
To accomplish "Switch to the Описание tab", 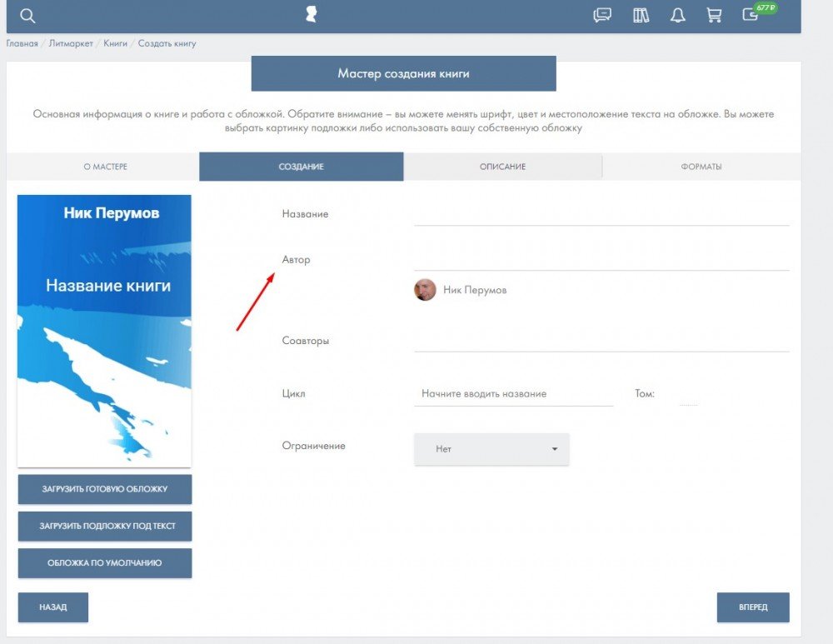I will [502, 167].
